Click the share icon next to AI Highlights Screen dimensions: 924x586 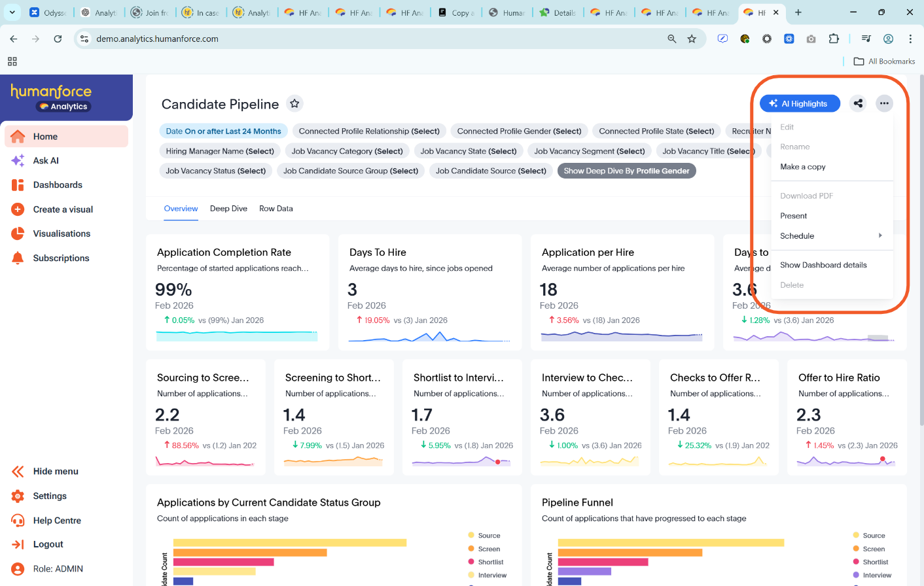click(858, 103)
